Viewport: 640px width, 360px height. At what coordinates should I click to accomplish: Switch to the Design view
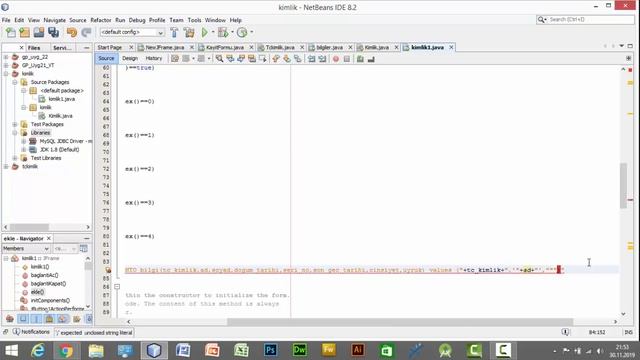pyautogui.click(x=130, y=58)
